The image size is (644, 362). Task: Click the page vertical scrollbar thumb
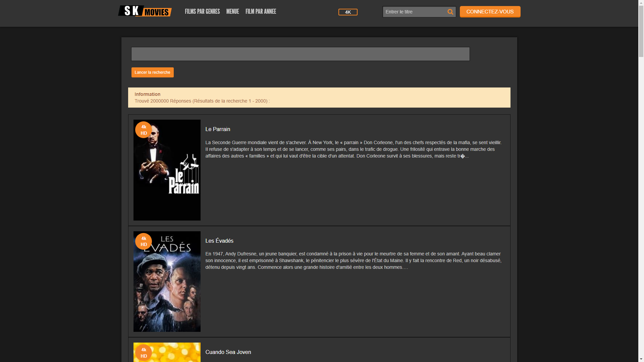(x=641, y=32)
